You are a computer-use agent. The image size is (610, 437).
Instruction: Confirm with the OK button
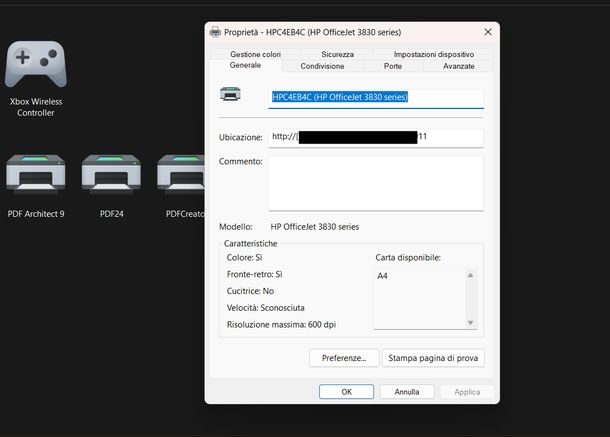point(346,392)
